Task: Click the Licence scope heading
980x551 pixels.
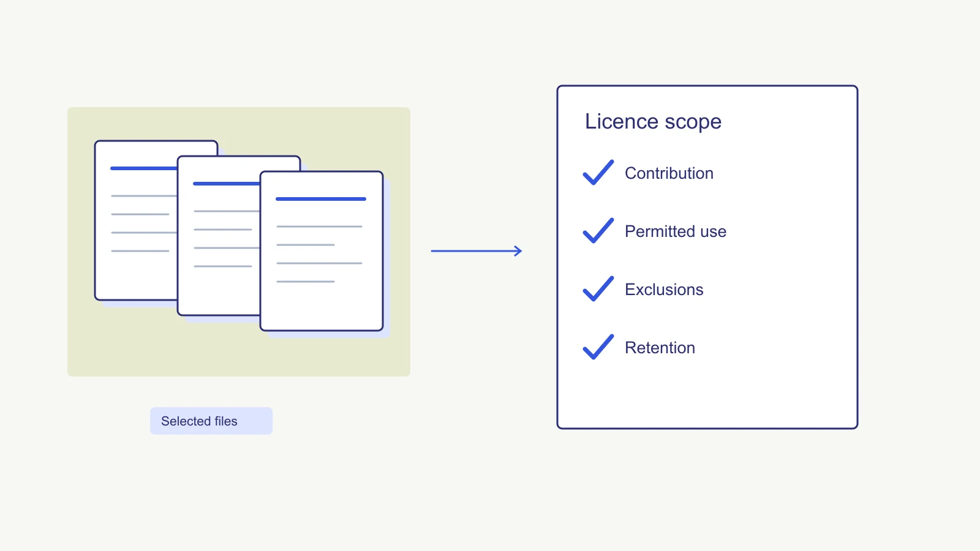Action: click(653, 122)
